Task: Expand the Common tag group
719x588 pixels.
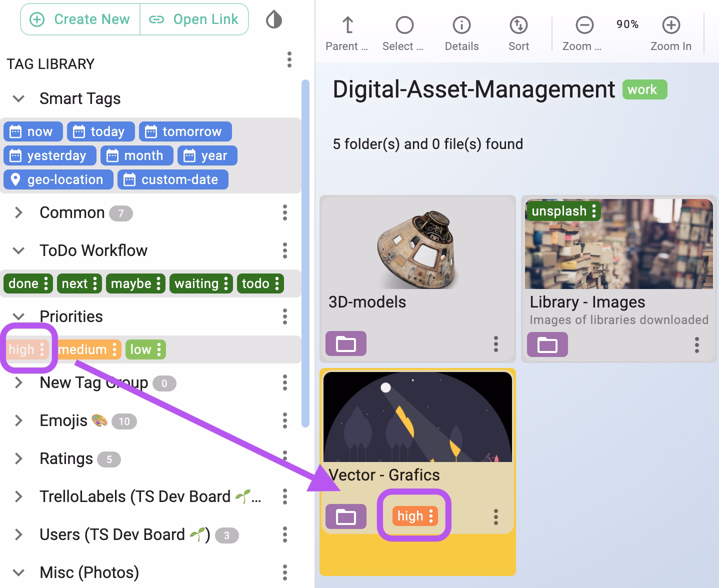Action: click(18, 212)
